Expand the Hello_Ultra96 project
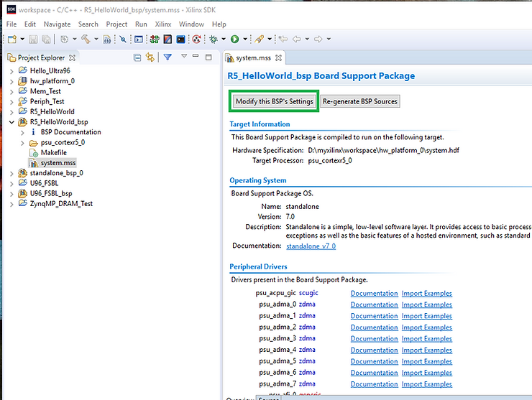Screen dimensions: 532x400 [12, 71]
